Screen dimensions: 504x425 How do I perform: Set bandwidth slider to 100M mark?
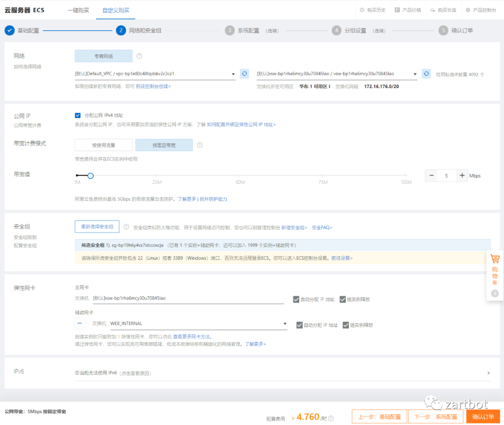coord(406,175)
